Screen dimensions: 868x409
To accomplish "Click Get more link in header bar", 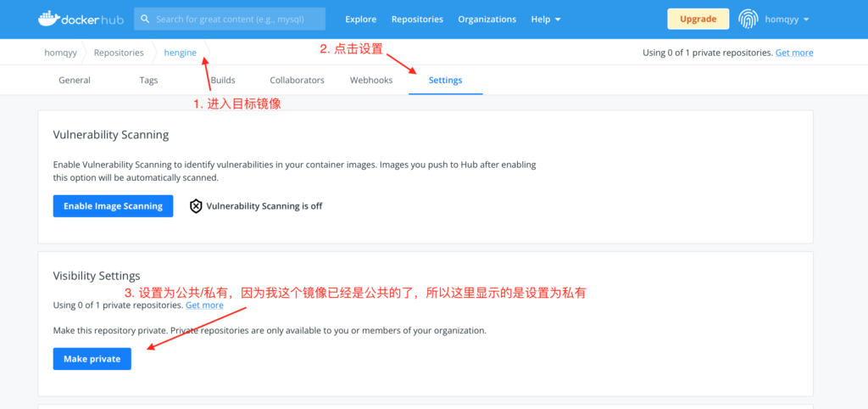I will click(793, 53).
